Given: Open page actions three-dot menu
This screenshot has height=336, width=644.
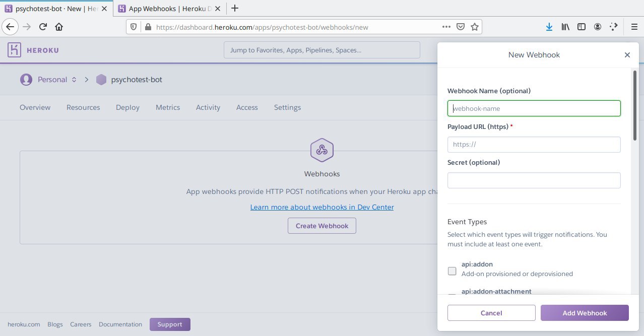Looking at the screenshot, I should [x=446, y=27].
